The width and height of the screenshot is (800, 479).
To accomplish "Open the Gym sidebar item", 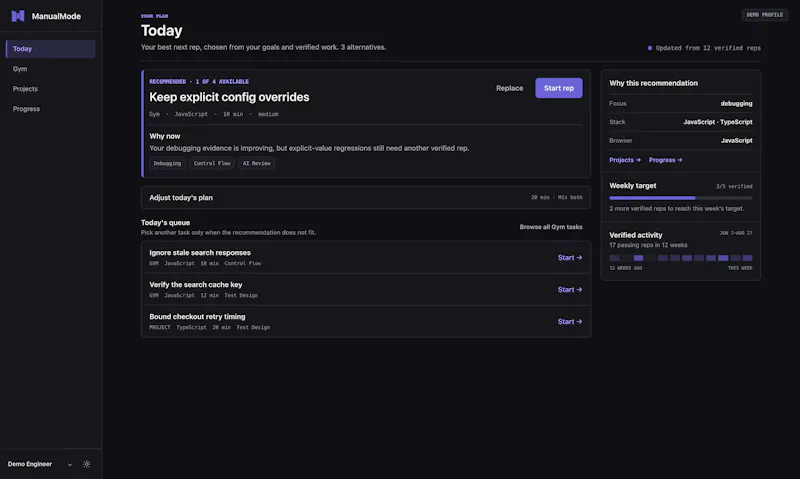I will pyautogui.click(x=51, y=69).
